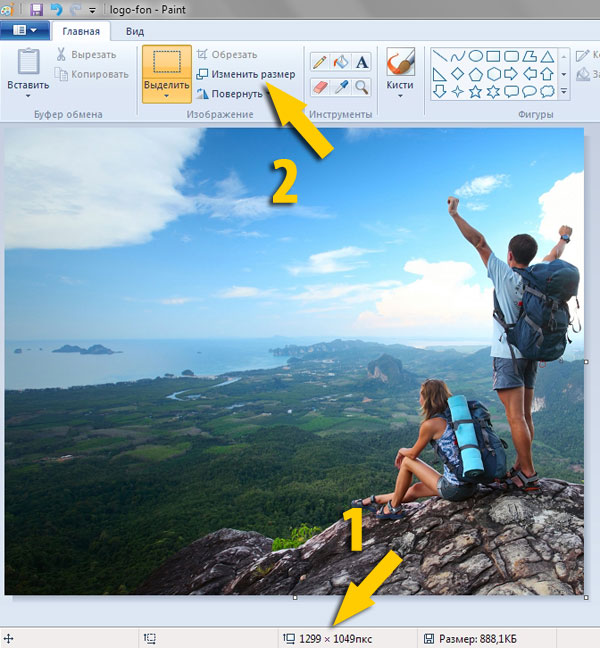Viewport: 600px width, 648px height.
Task: Expand the Выделить selection options arrow
Action: (x=166, y=95)
